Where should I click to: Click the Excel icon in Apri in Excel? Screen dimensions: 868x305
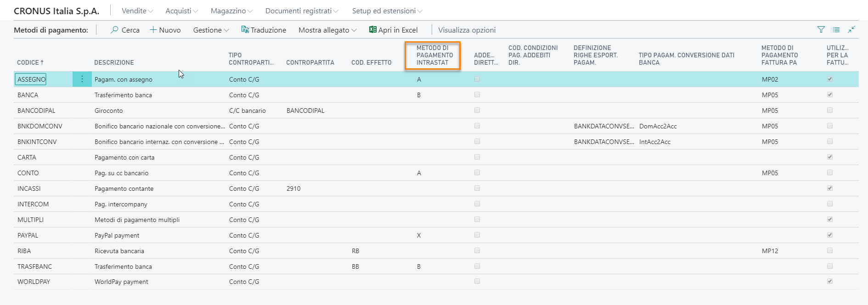click(x=372, y=30)
